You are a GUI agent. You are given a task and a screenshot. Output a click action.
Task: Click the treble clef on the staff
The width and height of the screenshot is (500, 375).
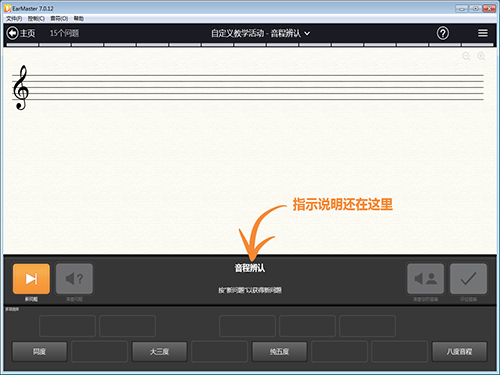tap(20, 87)
